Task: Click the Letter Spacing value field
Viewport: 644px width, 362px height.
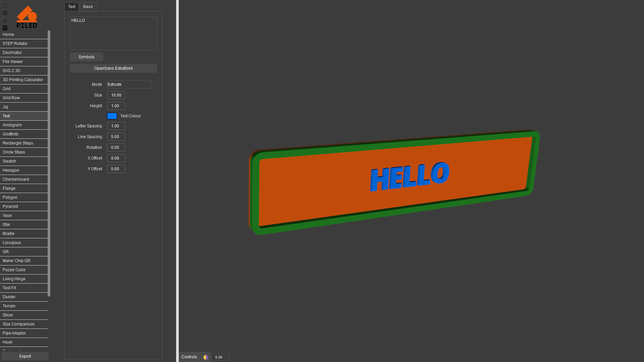Action: [x=116, y=126]
